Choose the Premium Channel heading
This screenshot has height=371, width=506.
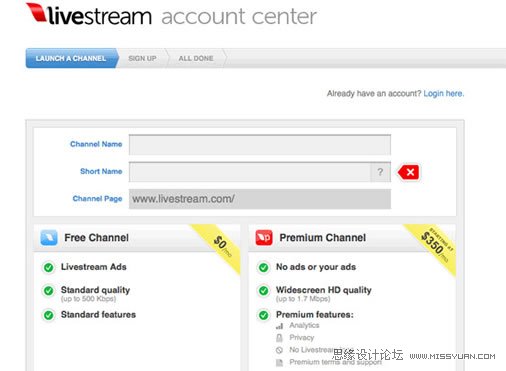[x=323, y=238]
